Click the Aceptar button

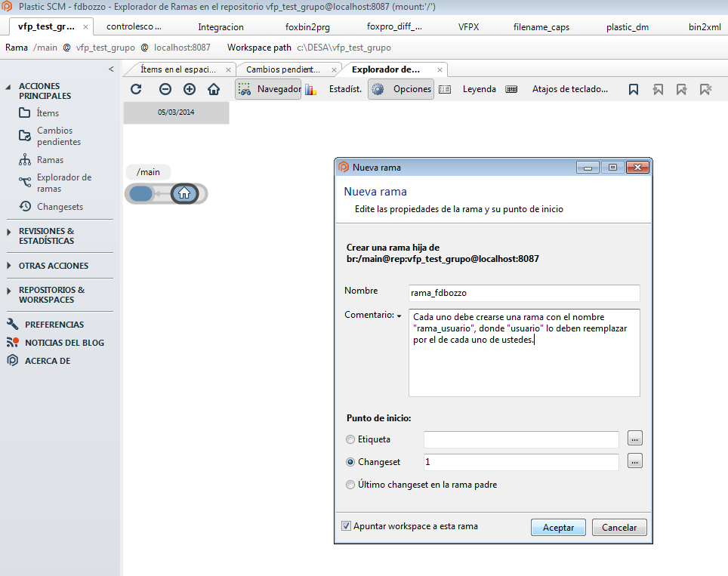point(558,527)
